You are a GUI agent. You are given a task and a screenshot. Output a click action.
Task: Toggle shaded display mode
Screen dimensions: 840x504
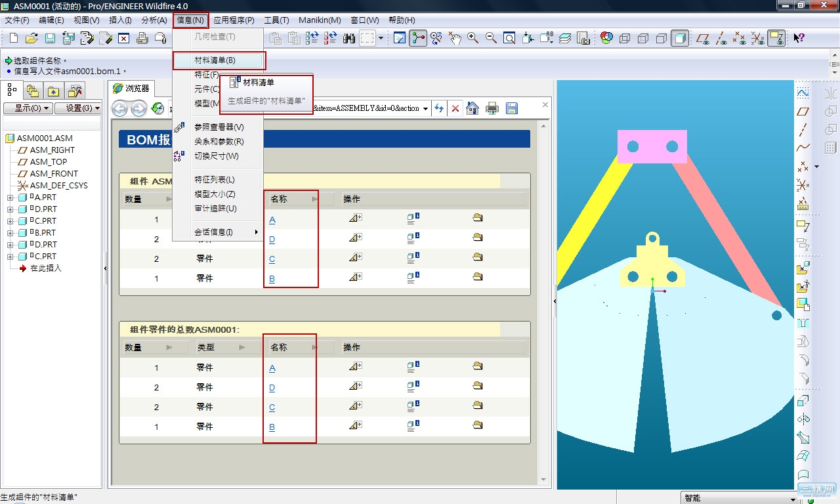point(681,38)
